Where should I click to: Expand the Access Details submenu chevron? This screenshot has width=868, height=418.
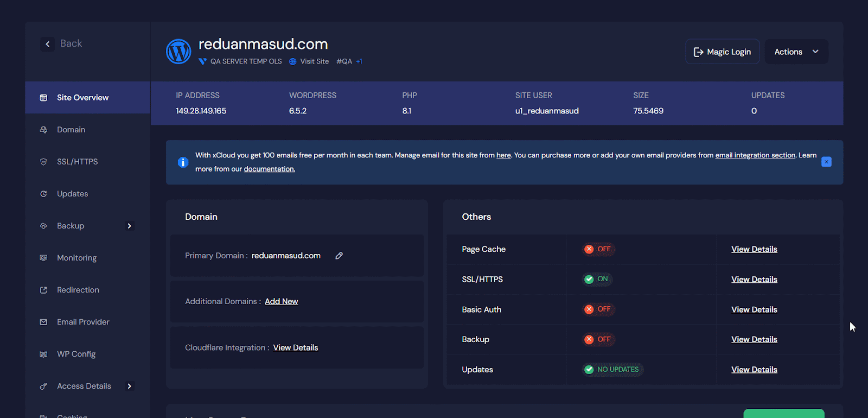129,386
